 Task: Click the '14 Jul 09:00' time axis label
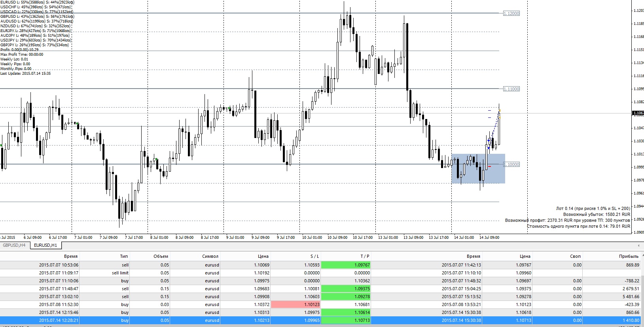pos(489,238)
